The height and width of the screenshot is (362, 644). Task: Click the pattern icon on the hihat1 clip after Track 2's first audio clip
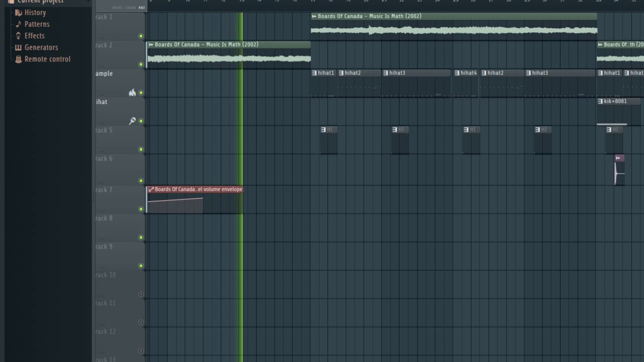point(314,73)
